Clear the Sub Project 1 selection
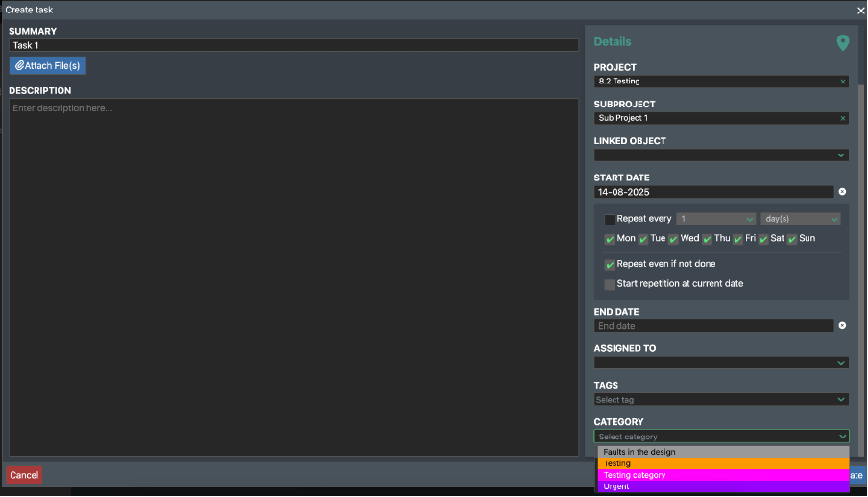868x497 pixels. (x=842, y=118)
